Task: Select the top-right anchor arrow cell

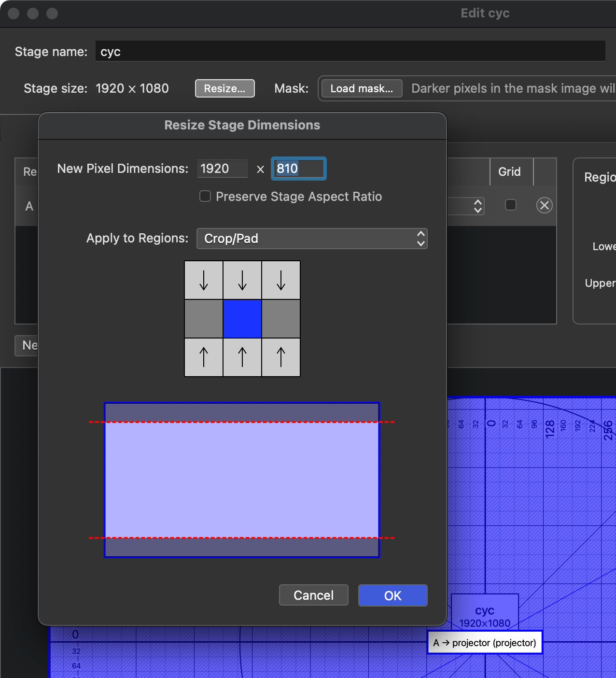Action: (x=281, y=280)
